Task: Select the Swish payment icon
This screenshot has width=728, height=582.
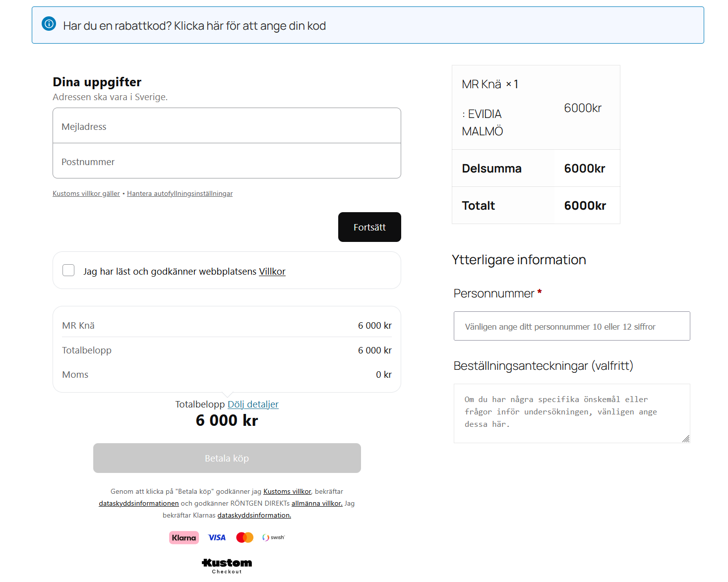Action: point(273,537)
